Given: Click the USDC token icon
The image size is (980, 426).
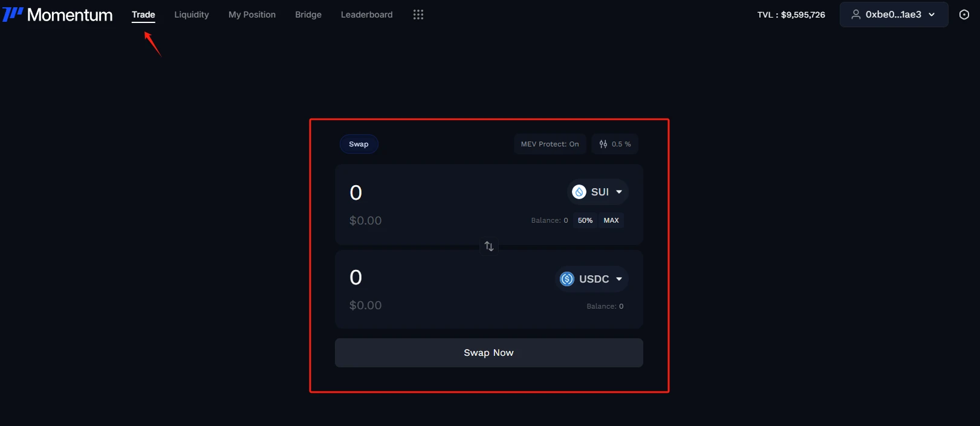Looking at the screenshot, I should pyautogui.click(x=567, y=279).
